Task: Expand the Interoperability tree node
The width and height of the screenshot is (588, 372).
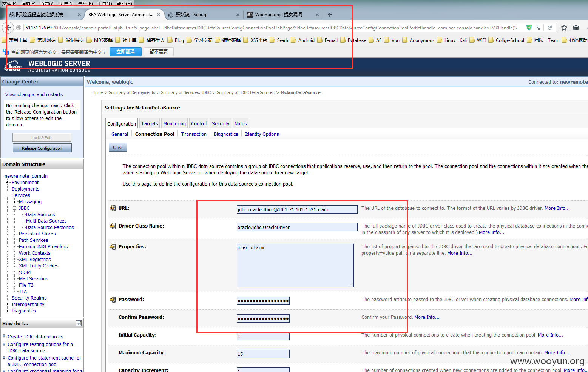Action: 7,304
